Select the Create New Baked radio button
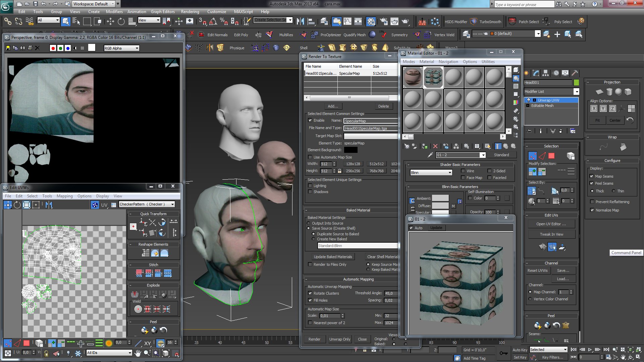 coord(314,239)
